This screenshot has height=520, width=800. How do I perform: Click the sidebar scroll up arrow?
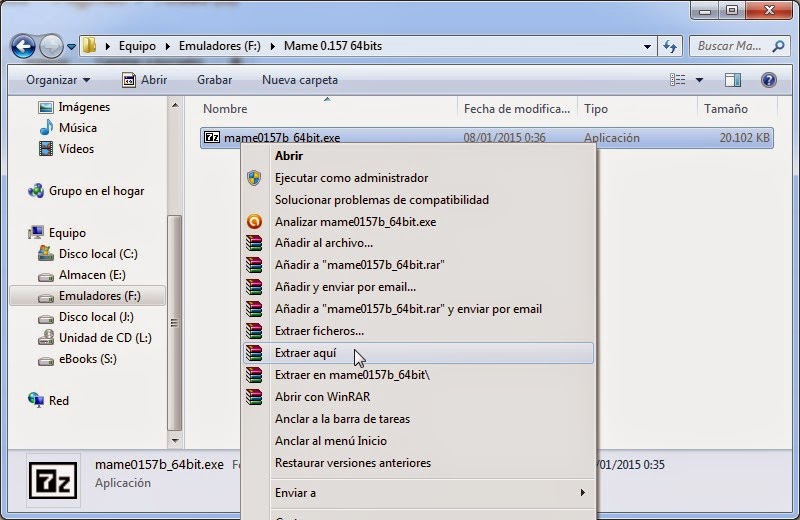click(175, 105)
